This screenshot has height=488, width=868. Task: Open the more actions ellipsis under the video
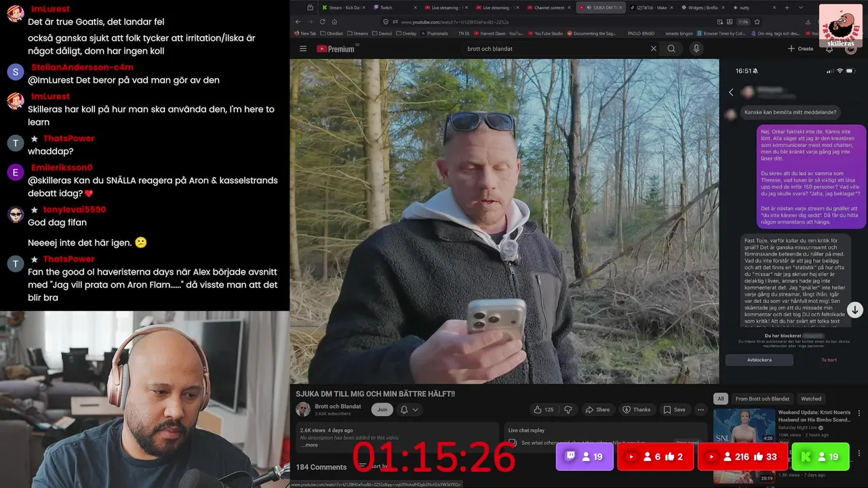tap(701, 409)
